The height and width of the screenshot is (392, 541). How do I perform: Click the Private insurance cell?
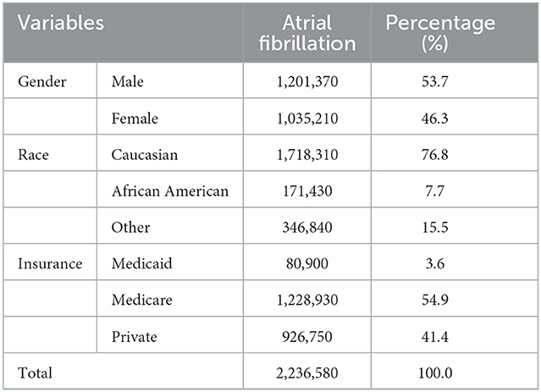pos(135,334)
